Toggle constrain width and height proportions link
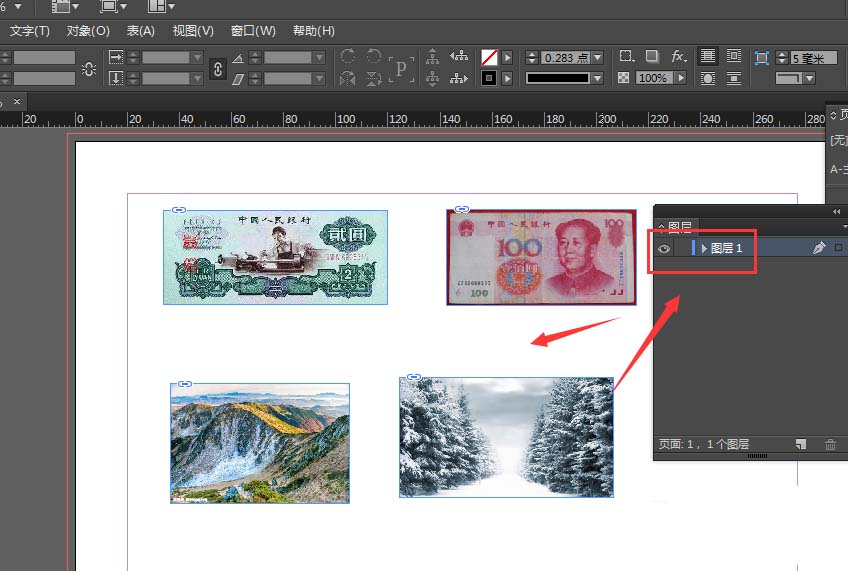 [x=89, y=69]
